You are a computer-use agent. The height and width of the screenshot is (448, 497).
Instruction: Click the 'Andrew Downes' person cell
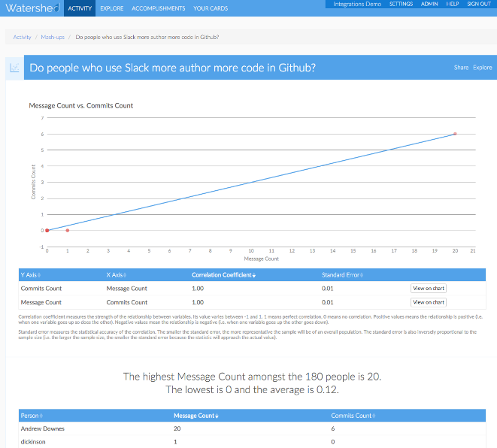(42, 428)
